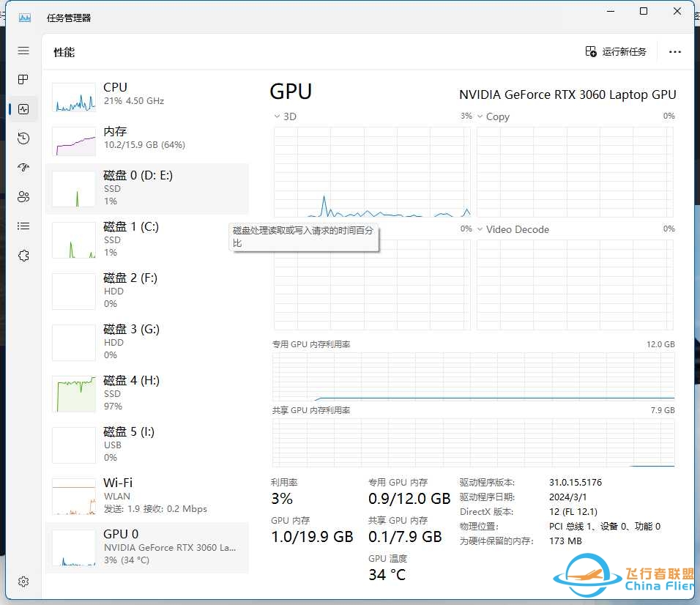Click the Run new task icon
This screenshot has height=605, width=700.
click(x=591, y=52)
